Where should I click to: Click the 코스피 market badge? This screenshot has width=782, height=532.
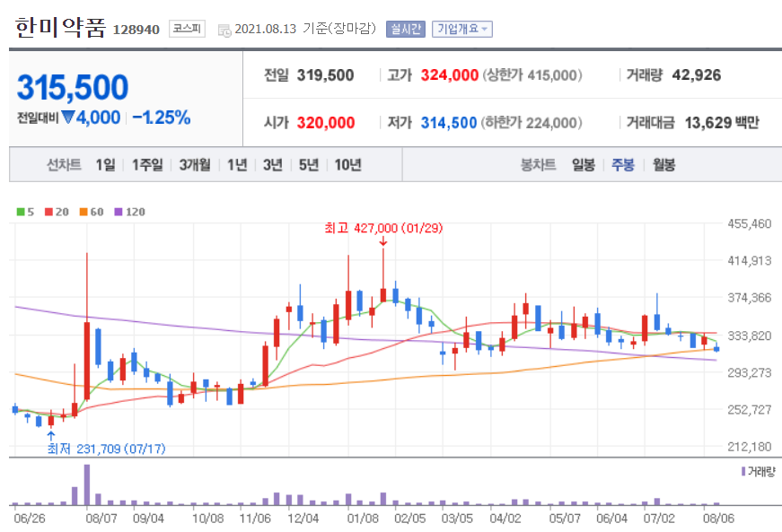click(187, 29)
